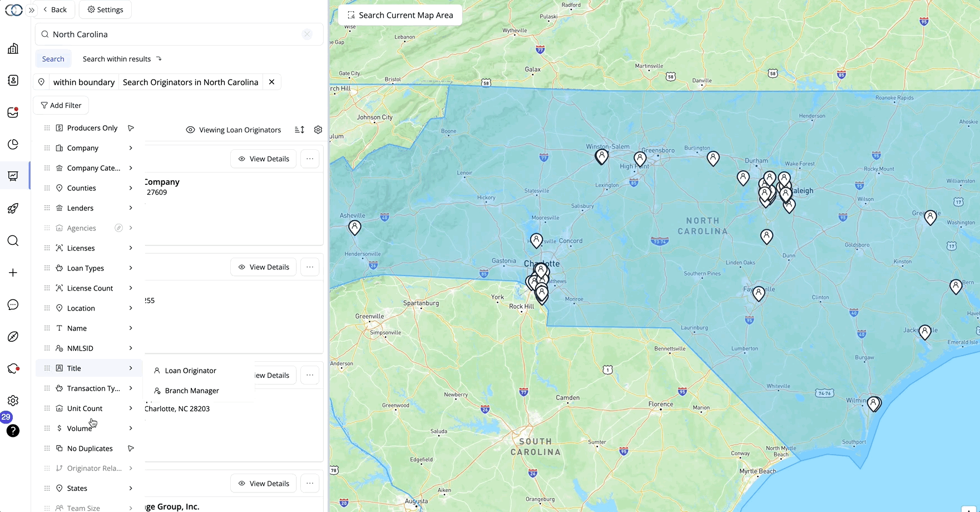The height and width of the screenshot is (512, 980).
Task: Open the sort order control near Viewing Loan Originators
Action: [x=299, y=129]
